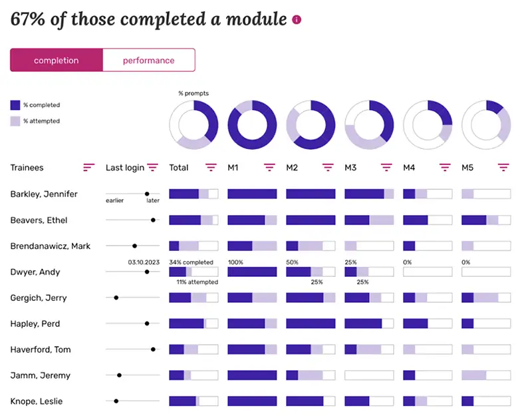Open the M5 filter dropdown
Viewport: 532px width, 416px height.
pos(502,168)
